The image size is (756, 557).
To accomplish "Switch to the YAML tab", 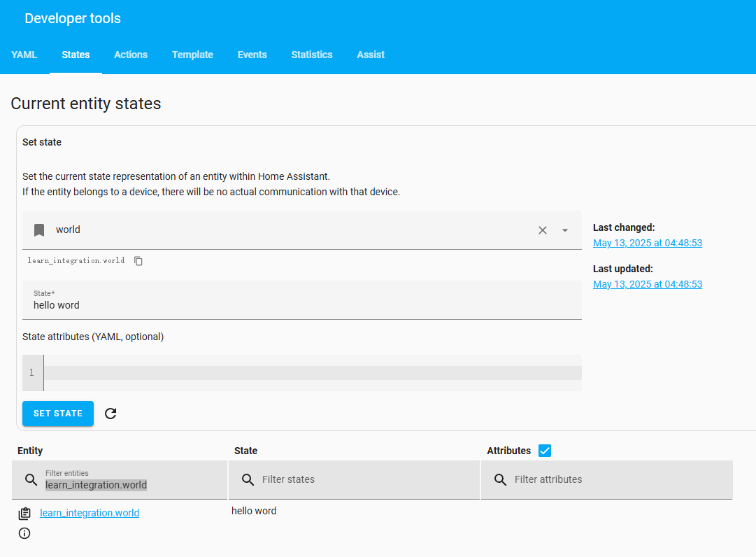I will pyautogui.click(x=24, y=55).
